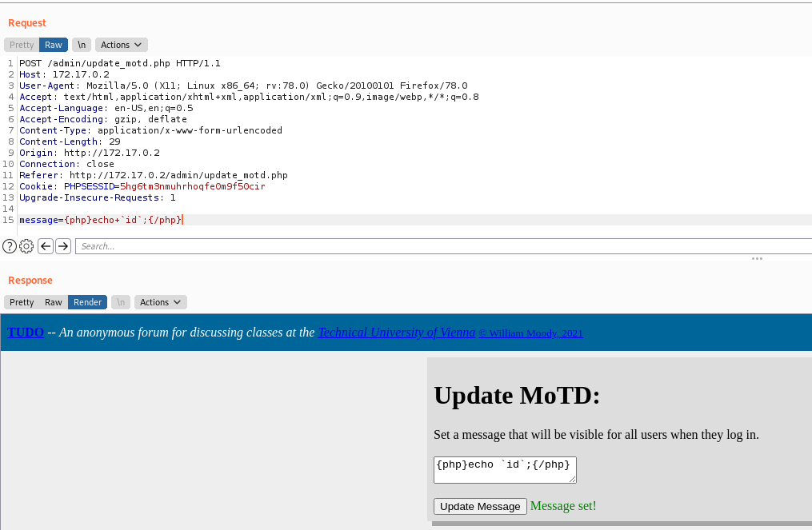
Task: Click the Connection: close header
Action: (67, 164)
